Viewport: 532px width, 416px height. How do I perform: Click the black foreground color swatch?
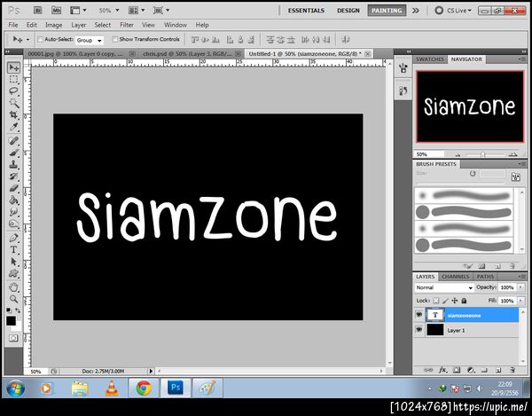[x=11, y=320]
